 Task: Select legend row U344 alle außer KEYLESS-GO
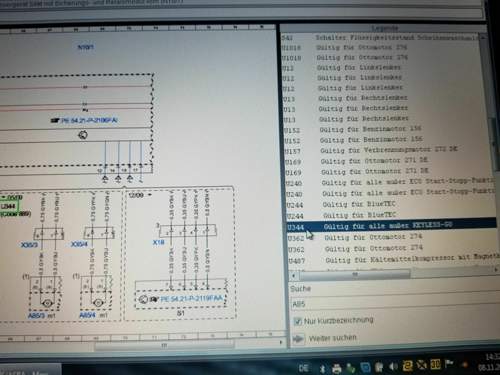coord(392,226)
